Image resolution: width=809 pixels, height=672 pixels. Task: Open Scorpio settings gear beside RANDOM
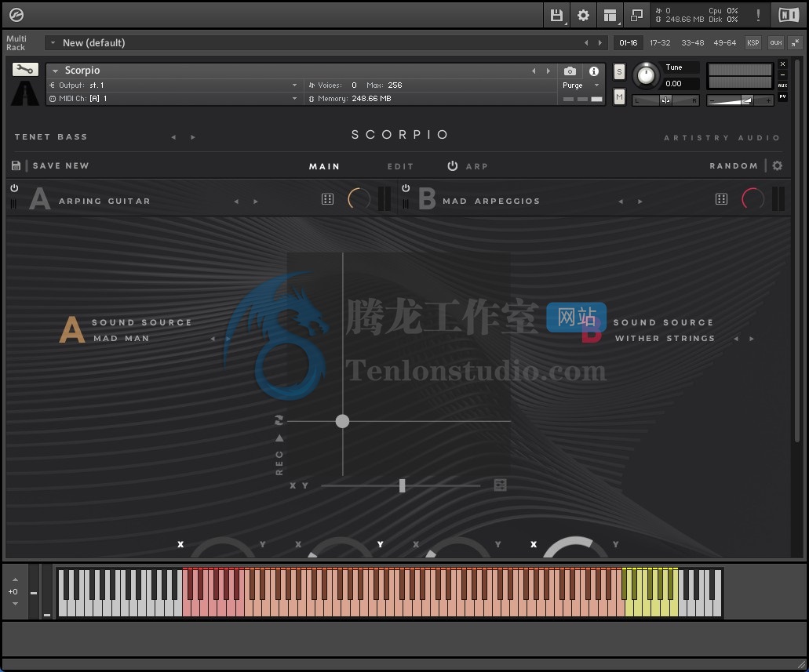tap(777, 165)
